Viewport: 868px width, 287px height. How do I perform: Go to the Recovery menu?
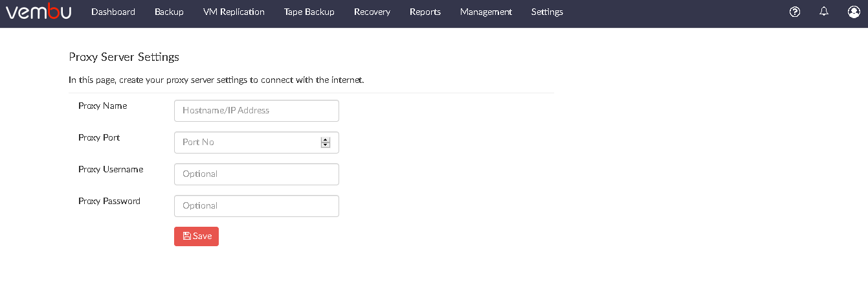(x=372, y=12)
